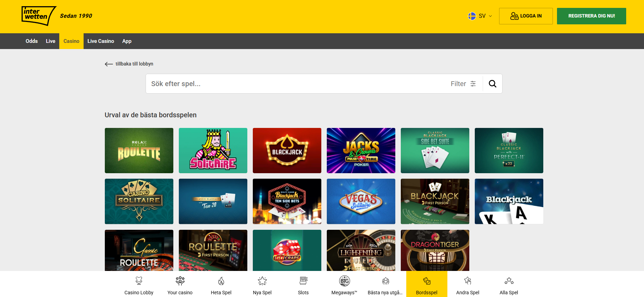Open the Solitaire king game thumbnail

[x=213, y=151]
